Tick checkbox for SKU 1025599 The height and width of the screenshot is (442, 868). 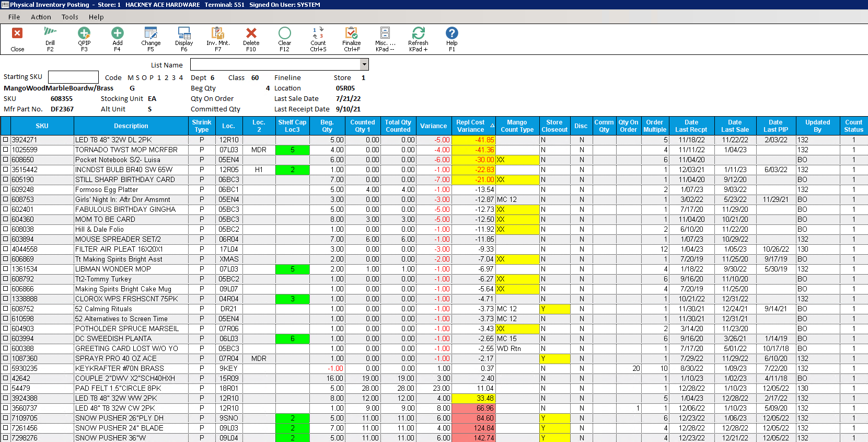point(6,150)
